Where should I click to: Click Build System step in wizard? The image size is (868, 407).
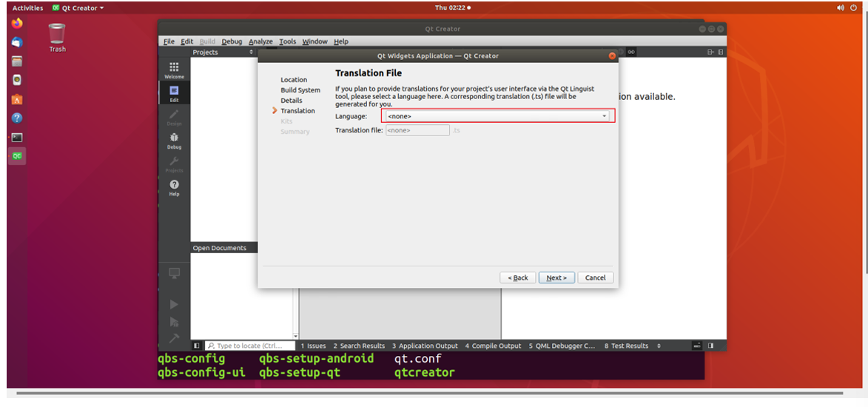pos(300,90)
